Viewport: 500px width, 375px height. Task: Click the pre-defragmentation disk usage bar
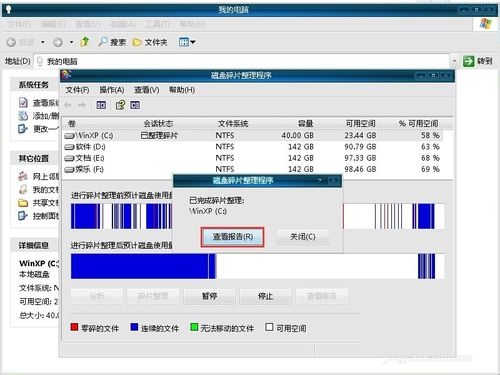(x=257, y=216)
